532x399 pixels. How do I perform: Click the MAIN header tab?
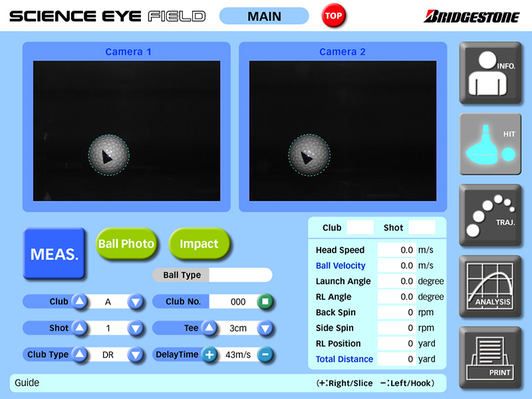point(264,16)
